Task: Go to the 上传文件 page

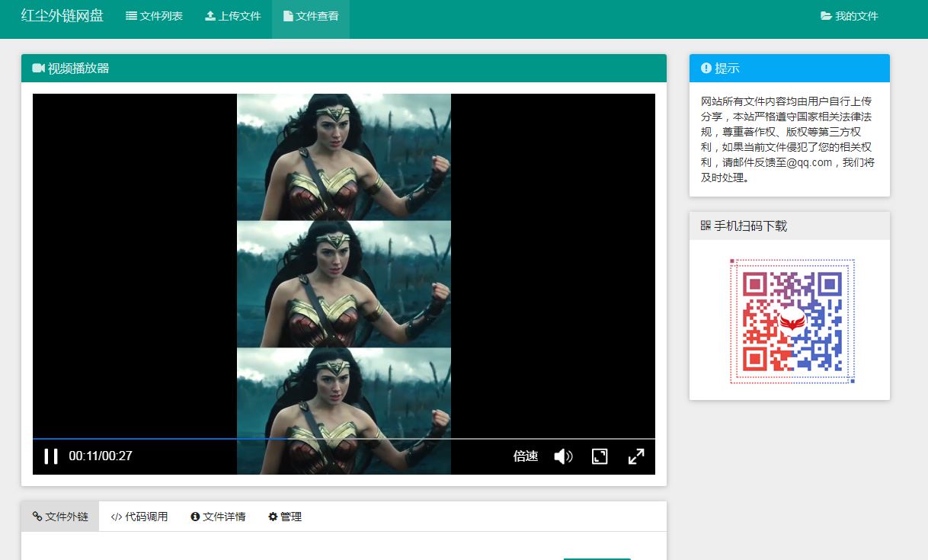Action: [x=232, y=16]
